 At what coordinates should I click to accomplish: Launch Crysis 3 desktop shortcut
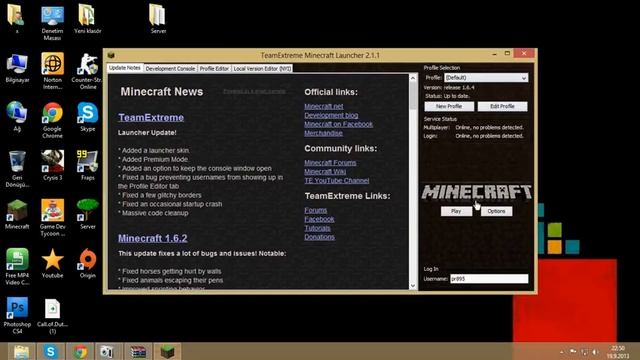pos(52,166)
